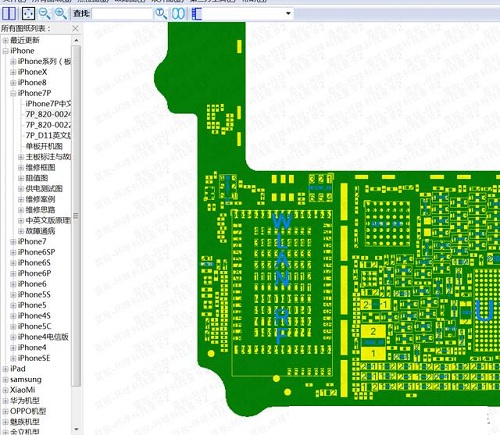Expand the samsung category
The width and height of the screenshot is (500, 435).
pos(5,380)
